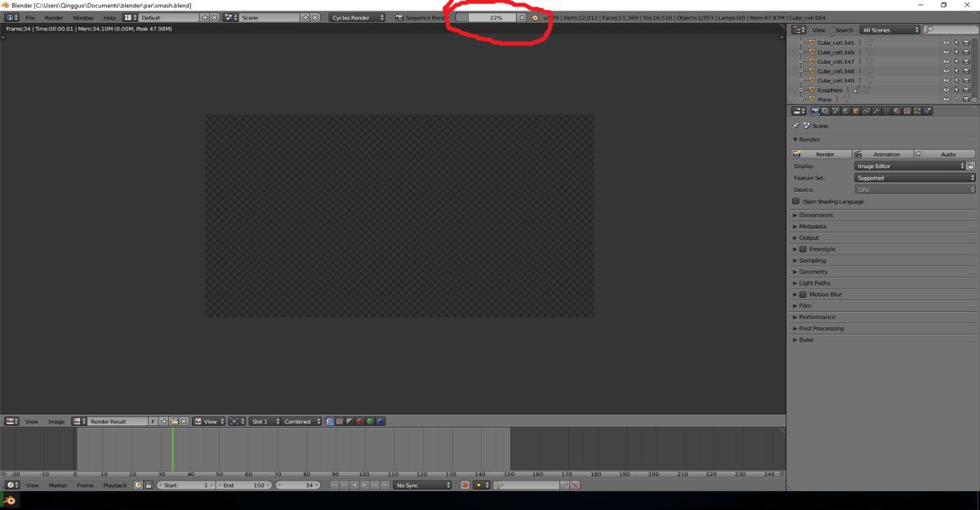Screen dimensions: 980x510
Task: Click the display-mode icon next to Image Editor
Action: pos(971,166)
